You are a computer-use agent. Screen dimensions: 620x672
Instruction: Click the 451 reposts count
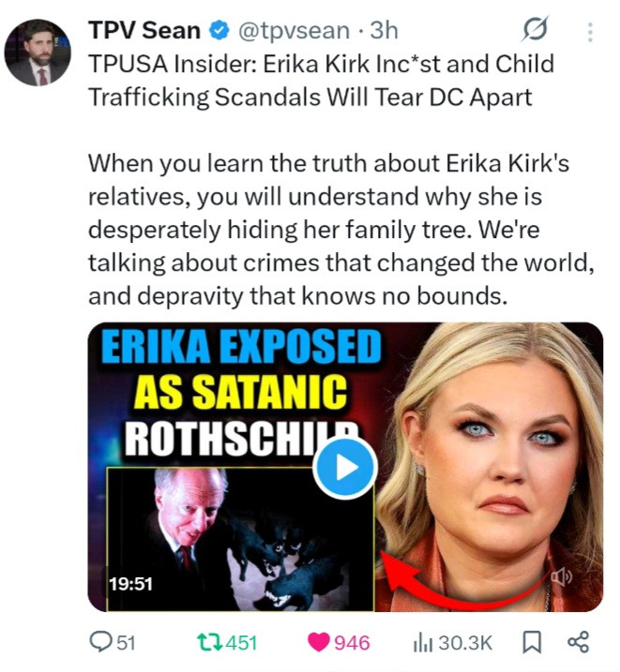click(241, 643)
